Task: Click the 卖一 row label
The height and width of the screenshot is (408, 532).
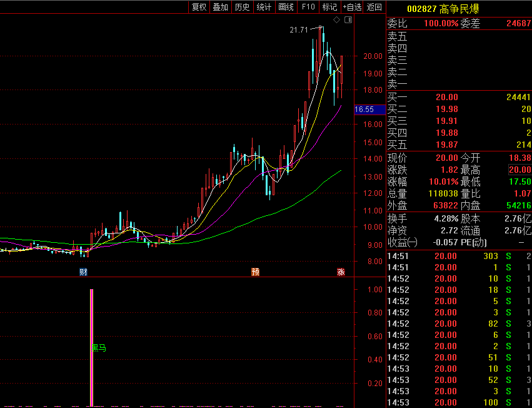Action: pyautogui.click(x=398, y=84)
